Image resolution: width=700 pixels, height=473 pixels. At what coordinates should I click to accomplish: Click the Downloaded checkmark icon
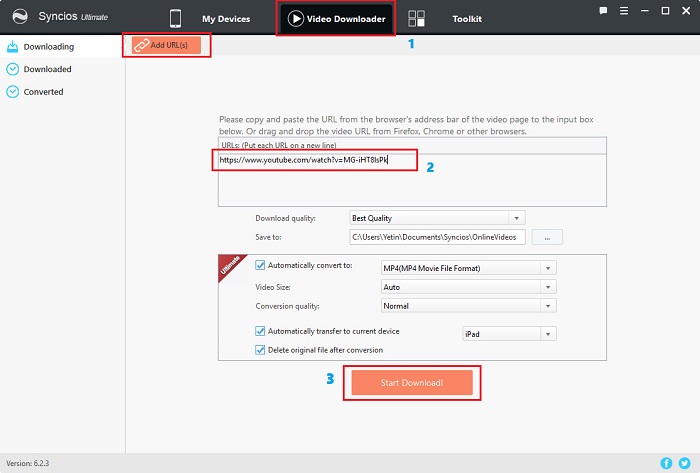tap(12, 69)
